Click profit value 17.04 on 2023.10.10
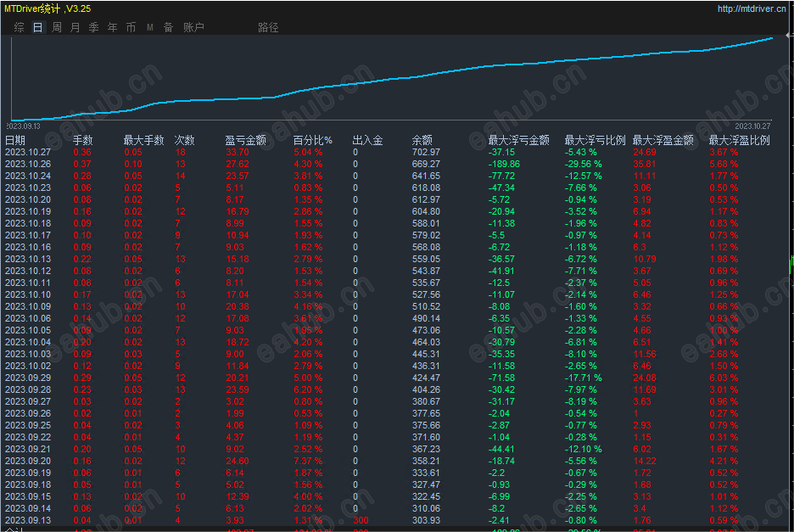The image size is (794, 532). click(237, 295)
